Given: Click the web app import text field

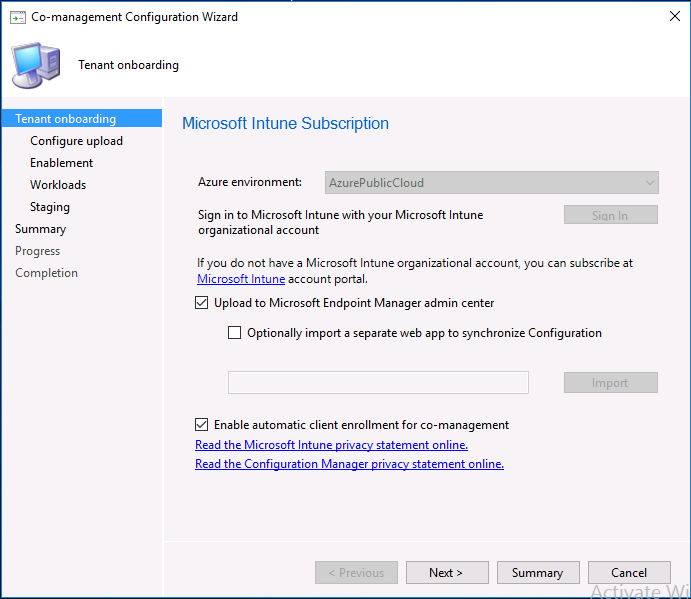Looking at the screenshot, I should [378, 383].
